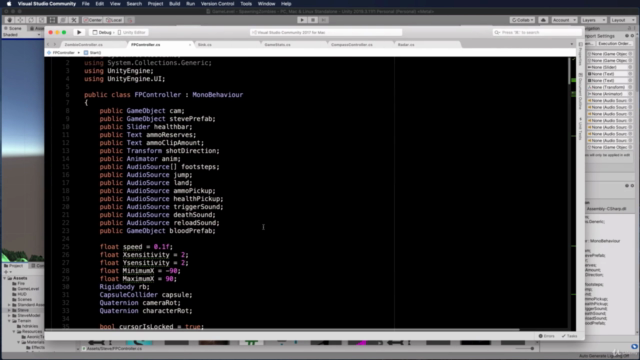The image size is (640, 360).
Task: Open the Unity Editor target selector
Action: [x=132, y=32]
